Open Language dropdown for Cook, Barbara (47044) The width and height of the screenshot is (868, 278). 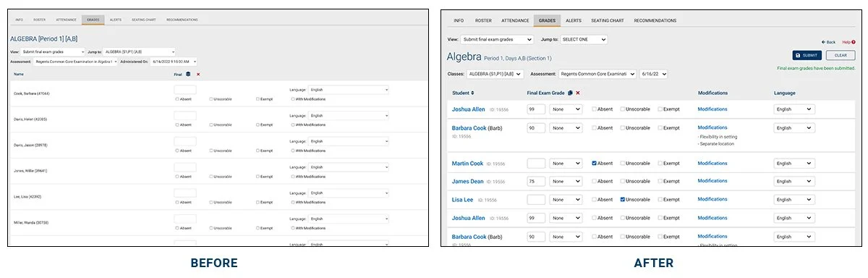point(349,90)
